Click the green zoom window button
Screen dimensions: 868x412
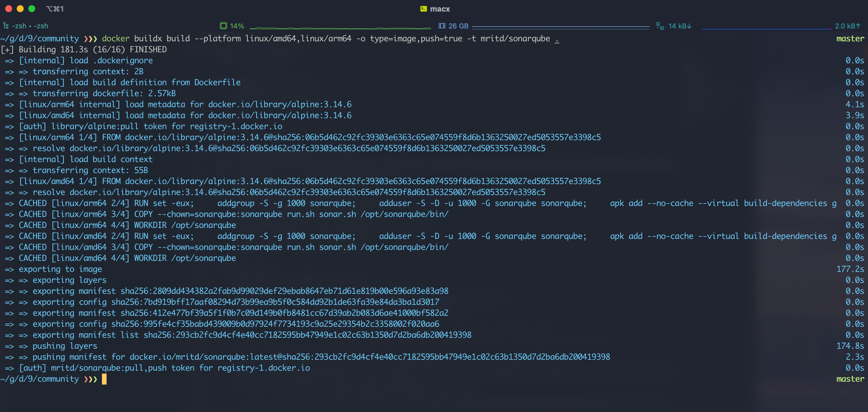coord(32,9)
